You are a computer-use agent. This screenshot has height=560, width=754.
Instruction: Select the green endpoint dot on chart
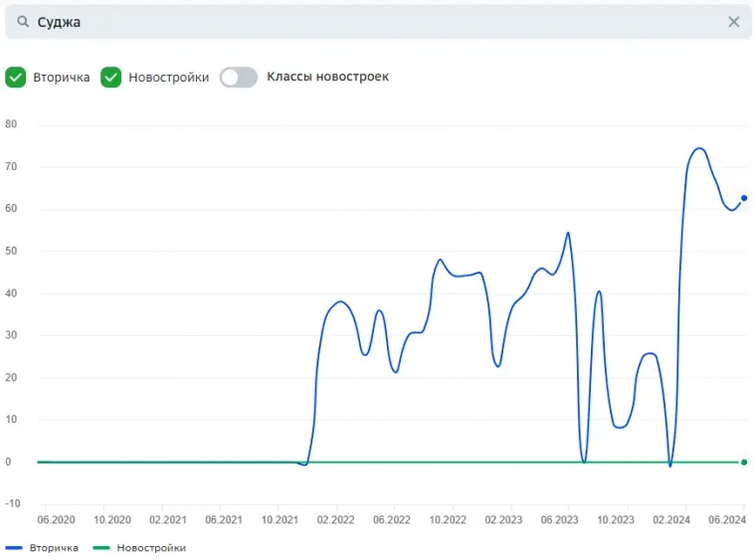743,462
